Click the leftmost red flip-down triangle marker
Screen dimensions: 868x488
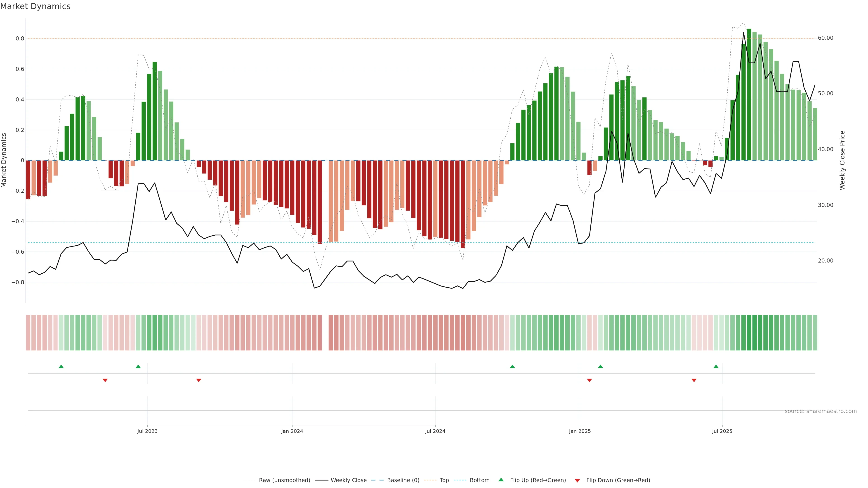coord(105,380)
